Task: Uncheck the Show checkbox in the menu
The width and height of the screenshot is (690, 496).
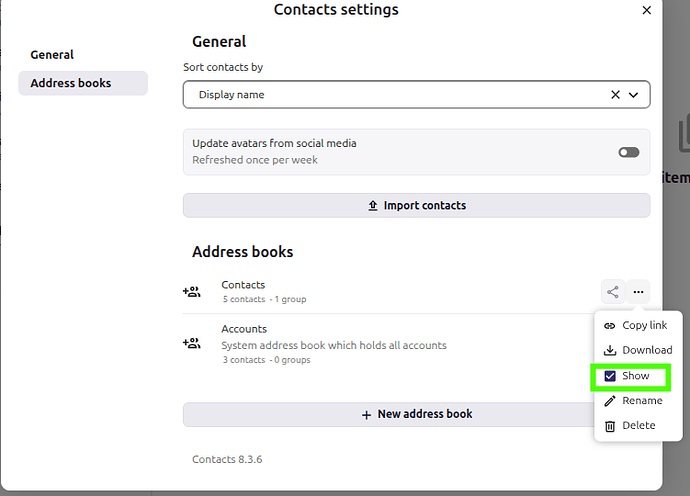Action: 610,376
